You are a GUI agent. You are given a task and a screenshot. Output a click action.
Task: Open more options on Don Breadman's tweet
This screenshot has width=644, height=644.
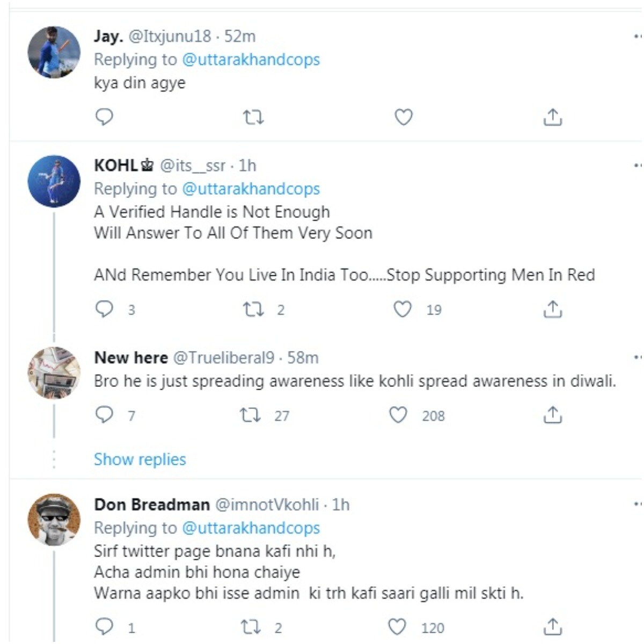tap(637, 504)
